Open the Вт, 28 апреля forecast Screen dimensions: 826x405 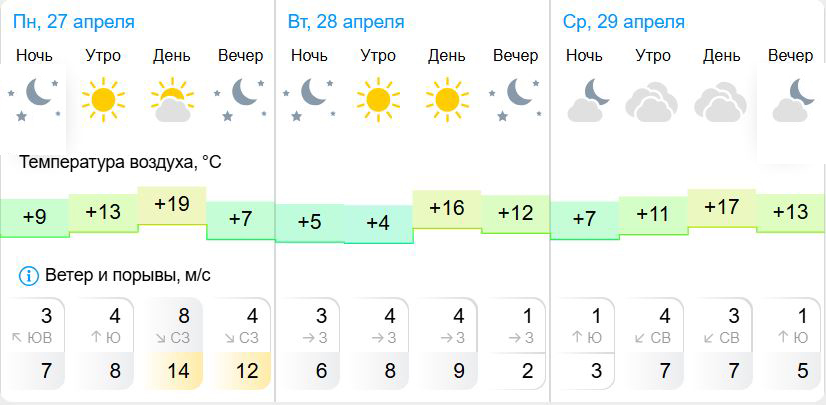click(346, 22)
